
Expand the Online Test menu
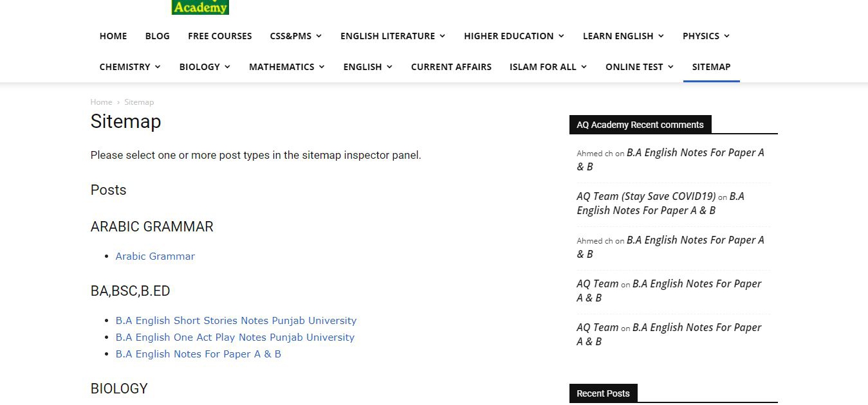pos(639,67)
